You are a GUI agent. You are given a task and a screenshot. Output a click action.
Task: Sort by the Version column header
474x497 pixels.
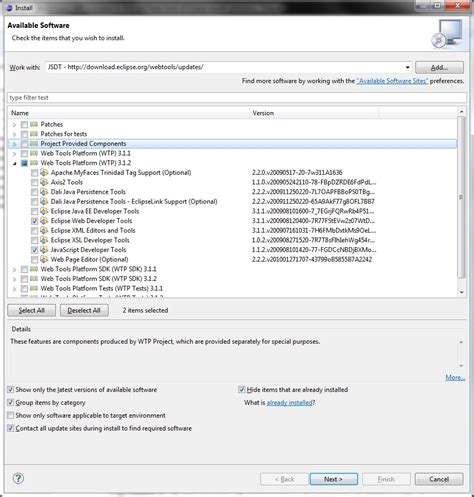click(314, 113)
